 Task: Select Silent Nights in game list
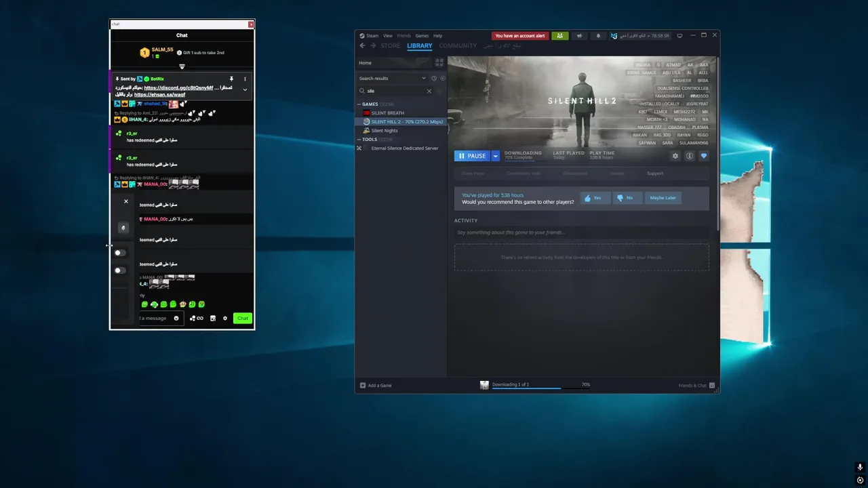pyautogui.click(x=384, y=131)
